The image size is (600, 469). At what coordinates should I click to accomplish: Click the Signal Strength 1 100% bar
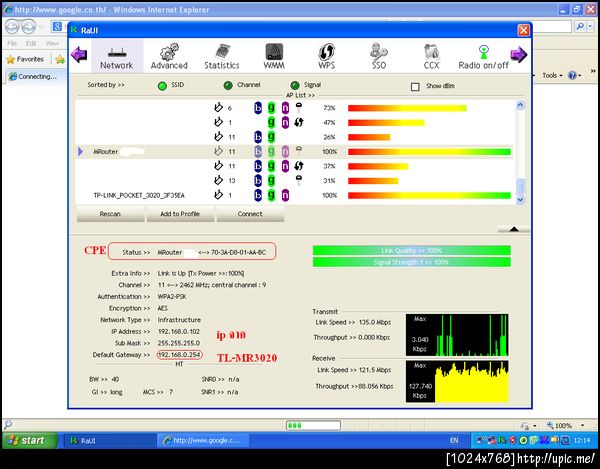pos(411,262)
